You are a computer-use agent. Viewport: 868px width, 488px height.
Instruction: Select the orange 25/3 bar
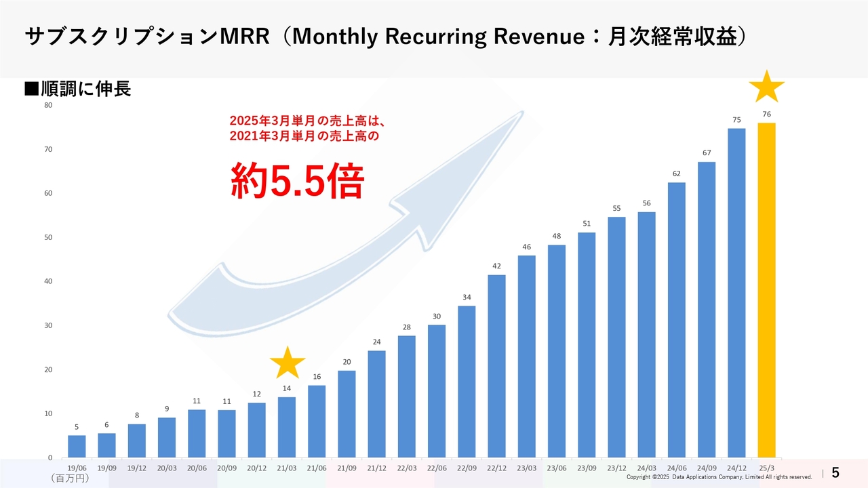(766, 290)
